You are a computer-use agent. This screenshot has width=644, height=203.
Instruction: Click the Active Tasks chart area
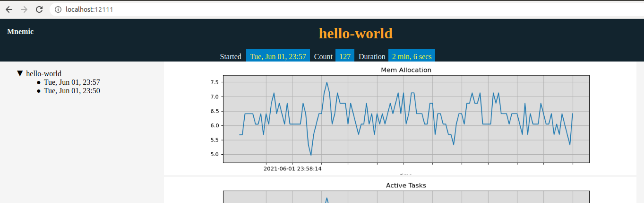[x=406, y=197]
